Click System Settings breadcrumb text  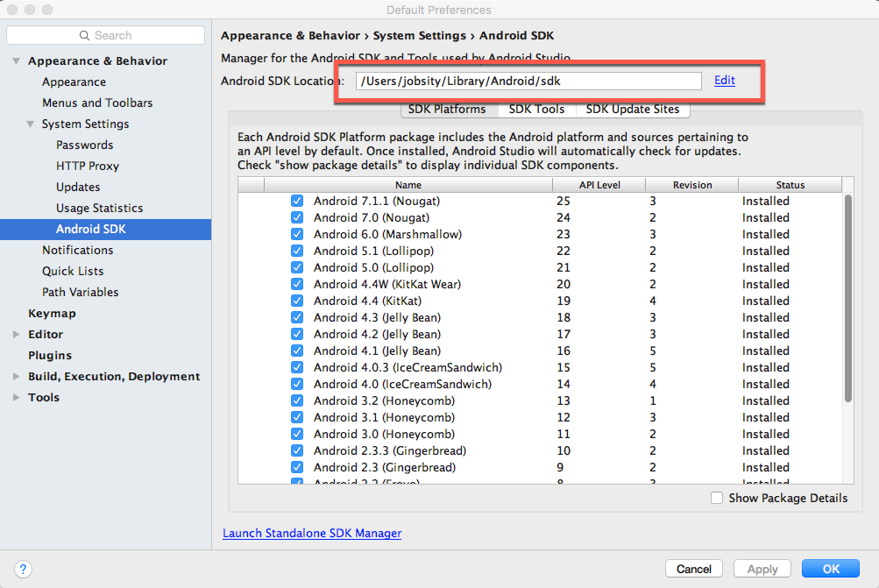coord(419,36)
